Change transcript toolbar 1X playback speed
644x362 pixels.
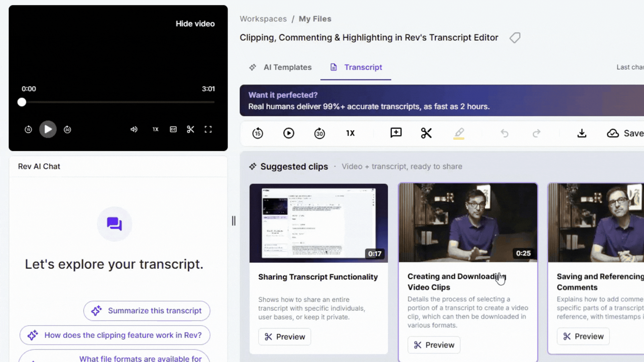[x=351, y=133]
